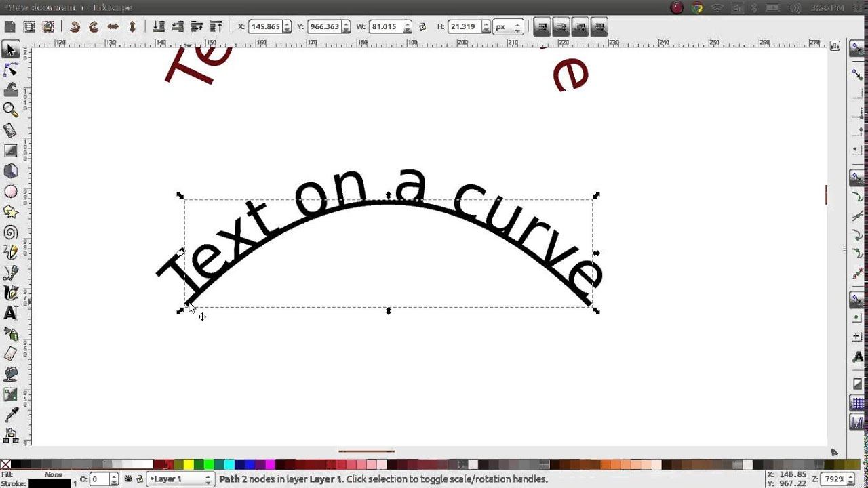Toggle move gradients with objects
This screenshot has width=868, height=488.
tap(580, 27)
